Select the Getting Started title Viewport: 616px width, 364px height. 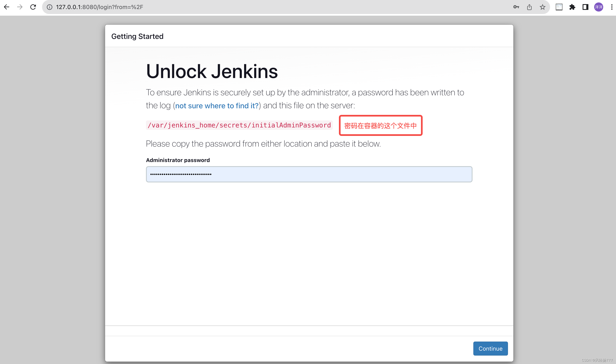coord(137,36)
